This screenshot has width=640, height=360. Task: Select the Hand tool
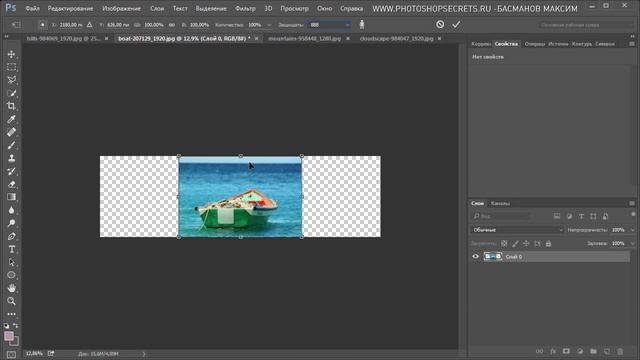11,288
